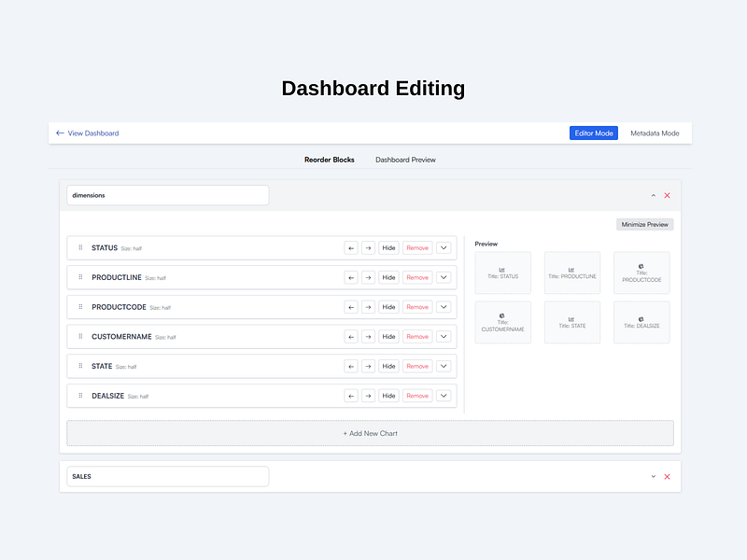Hide the CUSTOMERNAME chart
This screenshot has height=560, width=747.
tap(388, 336)
